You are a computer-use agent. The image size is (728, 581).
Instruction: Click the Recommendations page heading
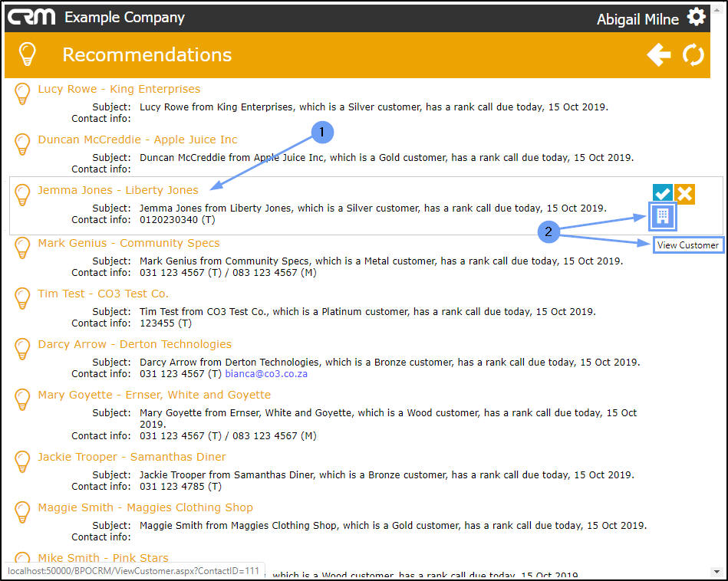(x=147, y=54)
